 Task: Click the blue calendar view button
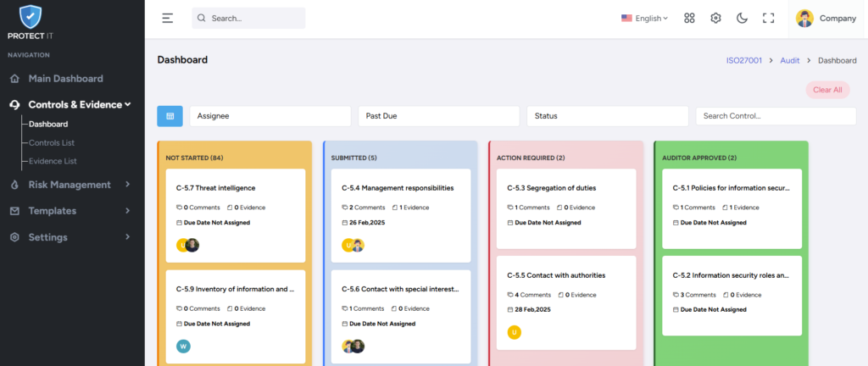click(170, 116)
